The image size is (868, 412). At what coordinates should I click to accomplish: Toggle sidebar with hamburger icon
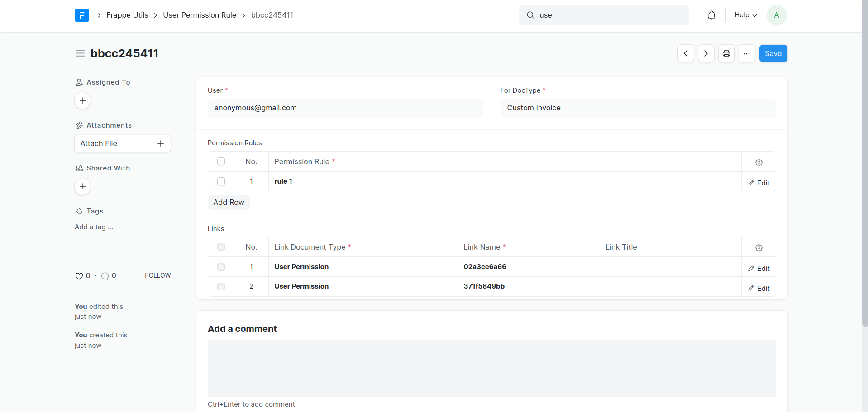[80, 53]
